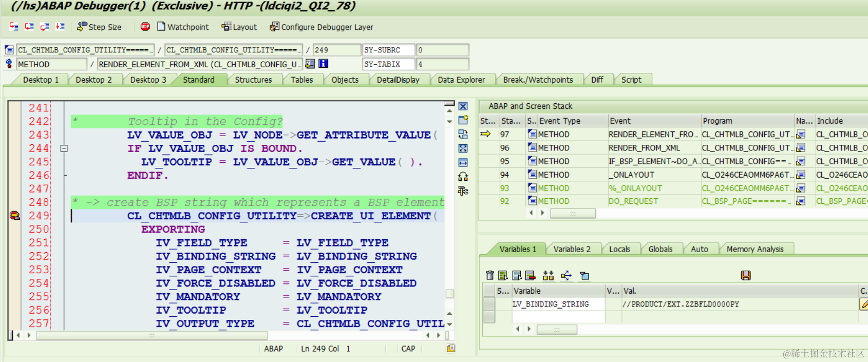This screenshot has height=362, width=868.
Task: Click the LV_BINDING_STRING variable name cell
Action: [558, 304]
